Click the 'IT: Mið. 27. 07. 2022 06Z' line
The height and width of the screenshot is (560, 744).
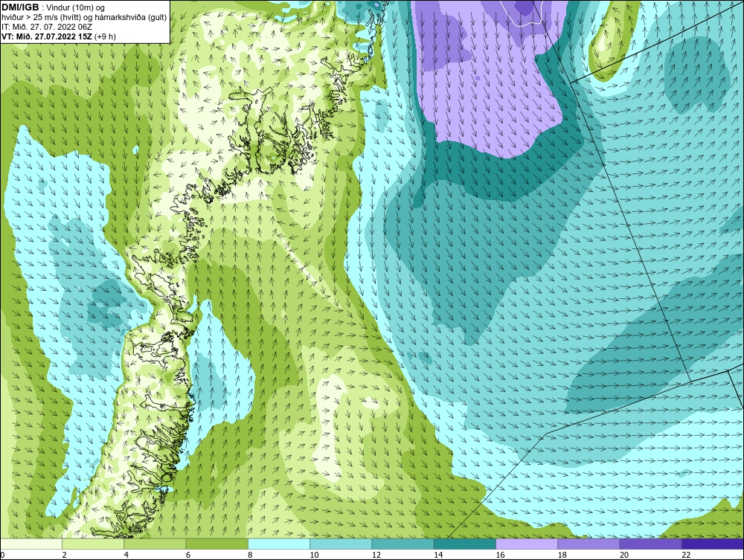tap(46, 27)
